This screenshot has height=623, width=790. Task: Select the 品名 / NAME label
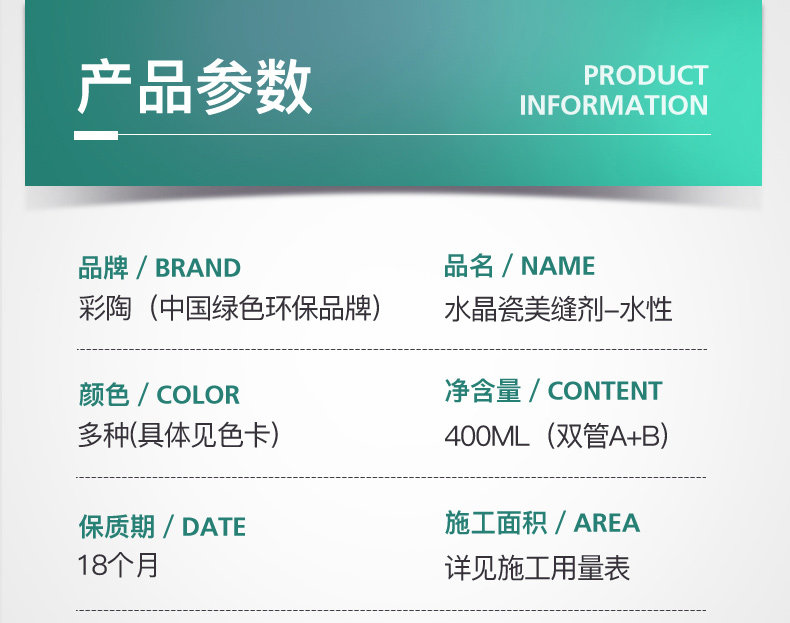(x=519, y=266)
